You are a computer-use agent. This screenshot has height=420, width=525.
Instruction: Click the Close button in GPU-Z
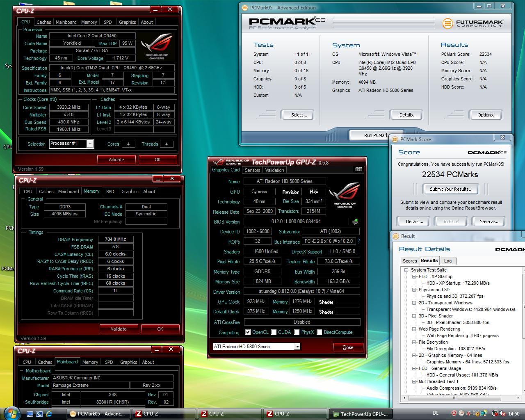tap(348, 347)
